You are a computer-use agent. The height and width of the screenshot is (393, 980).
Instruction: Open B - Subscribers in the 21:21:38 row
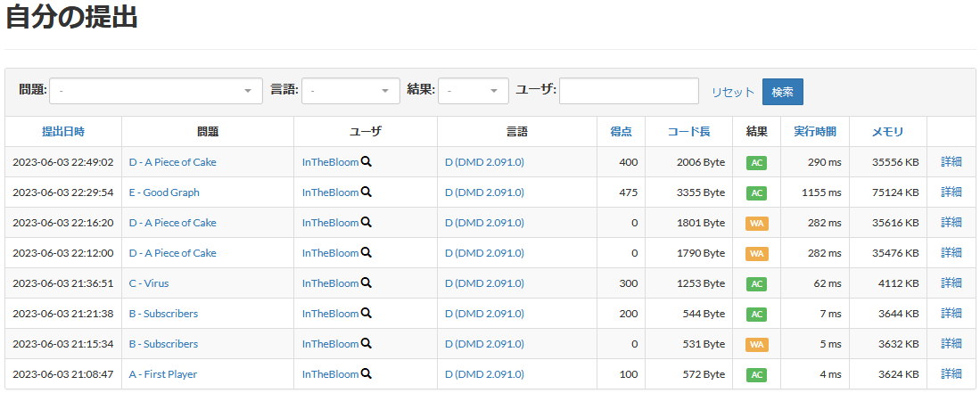click(x=164, y=314)
